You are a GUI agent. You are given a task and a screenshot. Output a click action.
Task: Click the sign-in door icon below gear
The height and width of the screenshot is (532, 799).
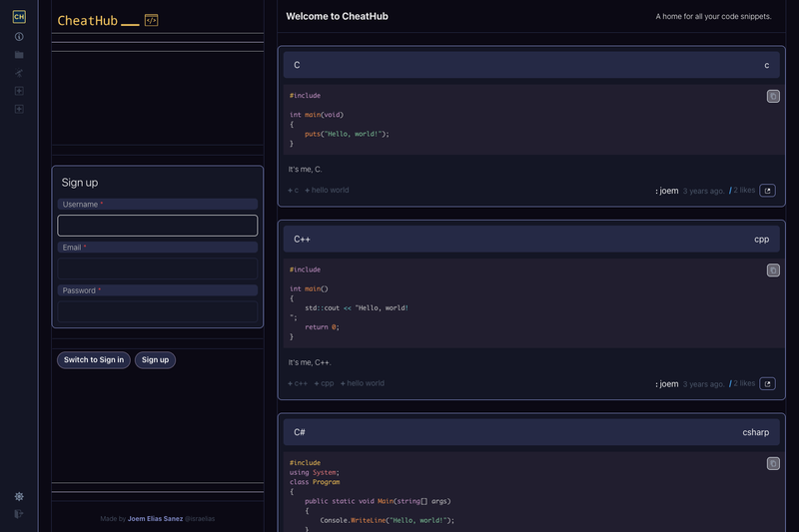pyautogui.click(x=19, y=514)
